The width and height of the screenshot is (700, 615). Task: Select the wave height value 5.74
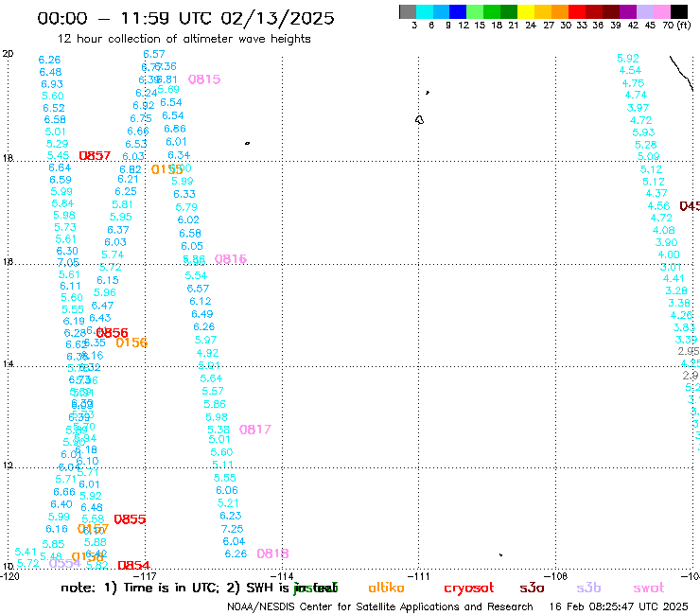[x=113, y=255]
